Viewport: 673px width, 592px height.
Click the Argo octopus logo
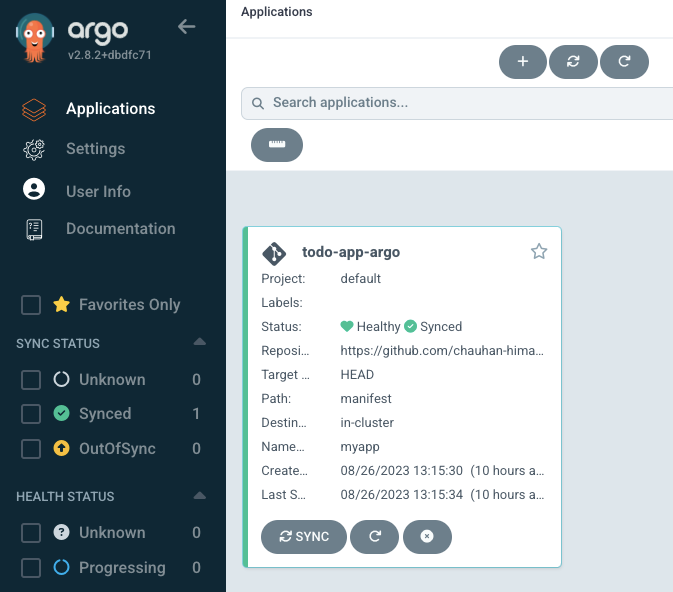point(35,38)
